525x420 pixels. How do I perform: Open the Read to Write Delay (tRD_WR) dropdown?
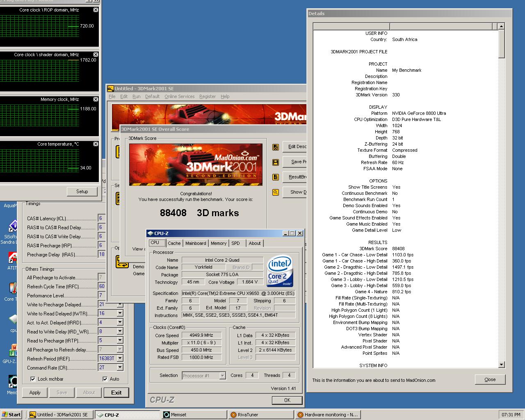point(120,331)
